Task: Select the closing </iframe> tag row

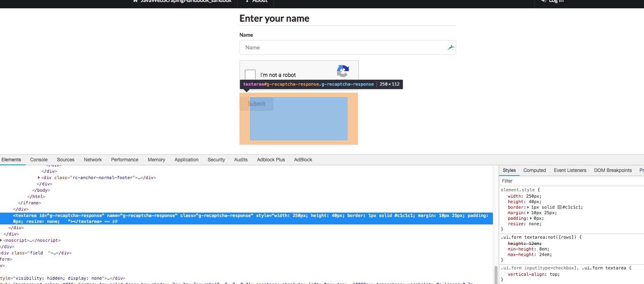Action: click(x=29, y=203)
